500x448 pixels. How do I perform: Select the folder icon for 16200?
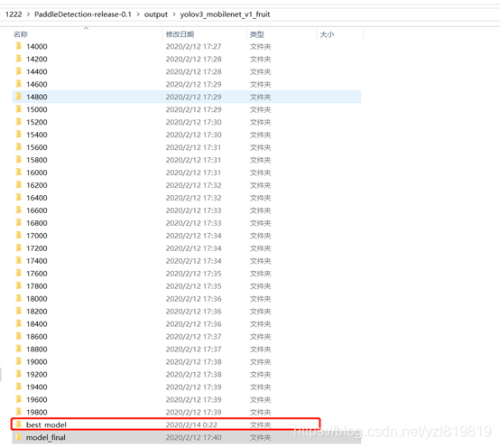pyautogui.click(x=19, y=185)
